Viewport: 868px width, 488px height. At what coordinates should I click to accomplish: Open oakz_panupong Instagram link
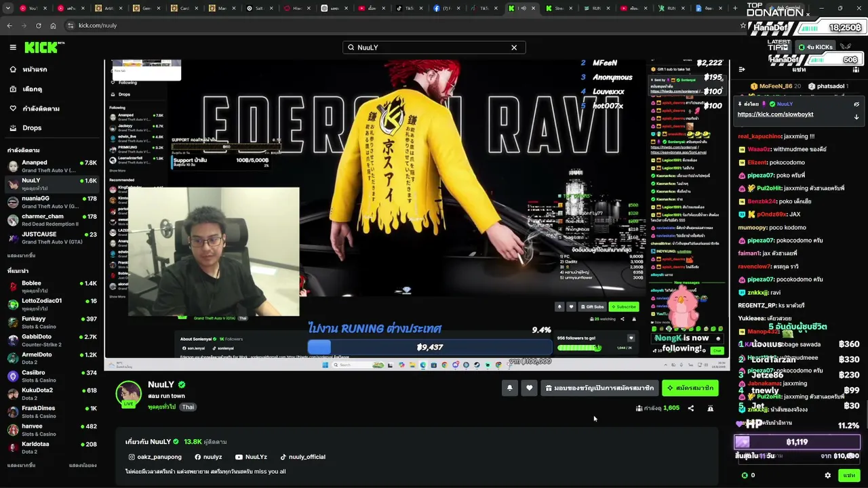click(155, 457)
